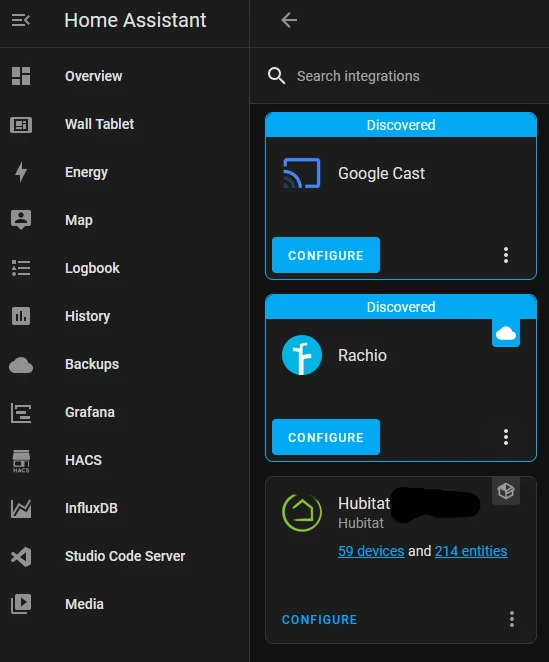Open the Media browser label

point(84,604)
